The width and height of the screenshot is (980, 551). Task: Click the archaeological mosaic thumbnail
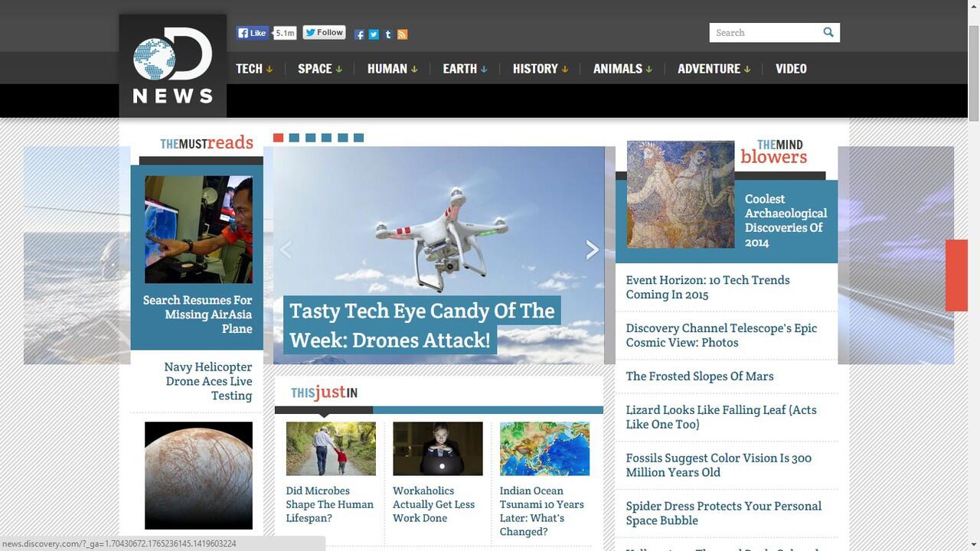pyautogui.click(x=681, y=194)
